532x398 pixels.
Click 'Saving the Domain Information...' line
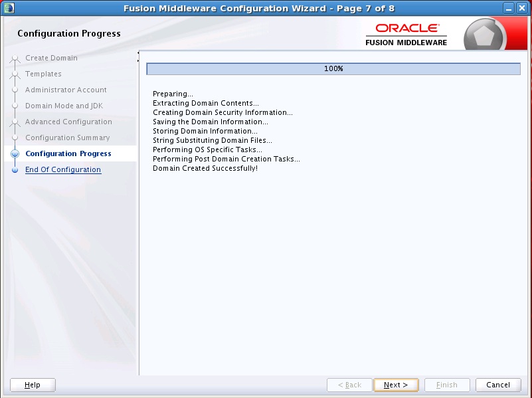tap(211, 122)
